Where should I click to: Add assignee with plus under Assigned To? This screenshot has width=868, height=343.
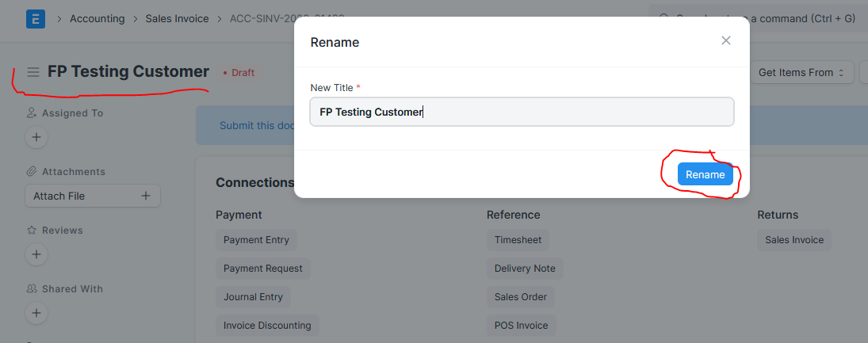36,137
